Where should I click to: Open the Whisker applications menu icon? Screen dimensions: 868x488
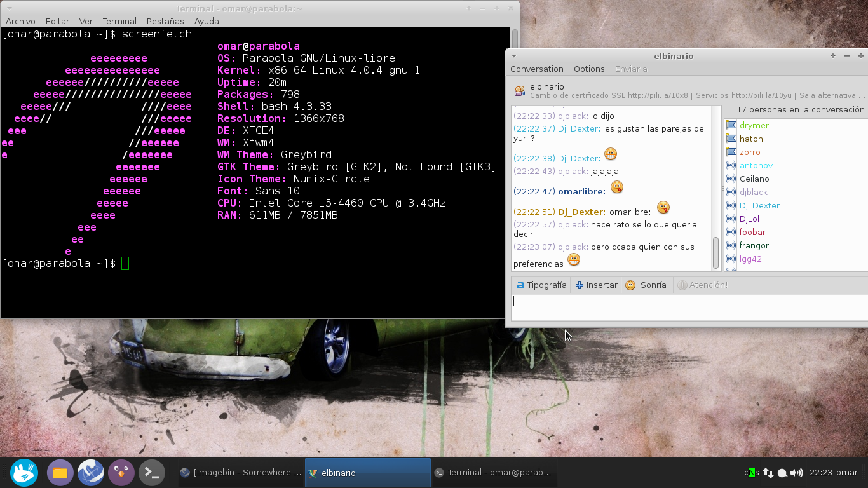point(24,473)
